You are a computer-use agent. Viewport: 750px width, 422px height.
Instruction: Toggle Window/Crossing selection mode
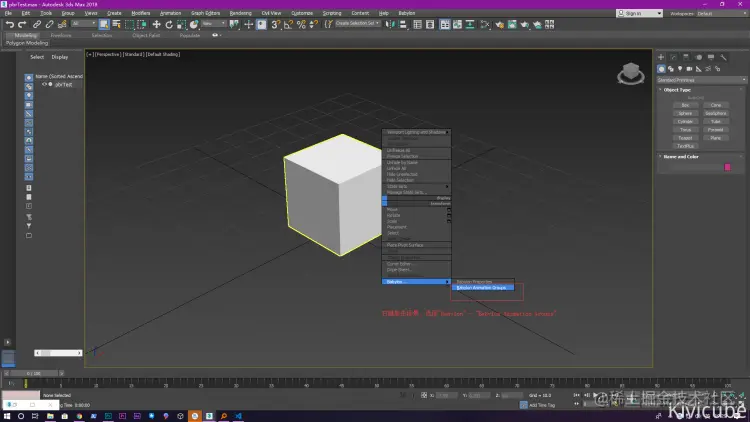(142, 24)
